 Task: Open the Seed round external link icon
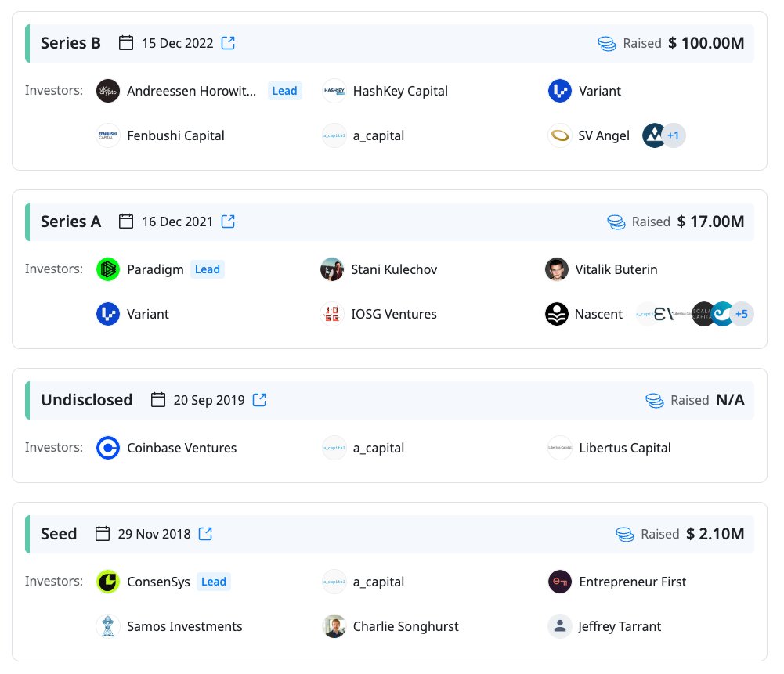tap(205, 534)
